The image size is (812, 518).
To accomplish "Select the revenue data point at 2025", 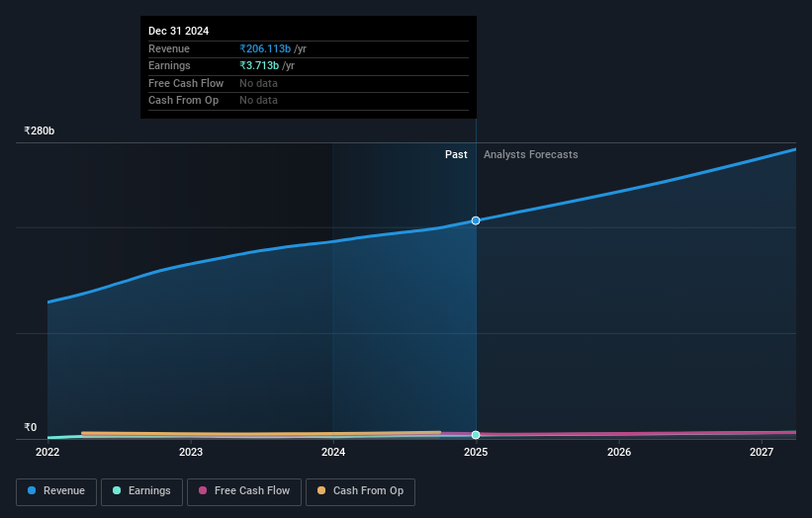I will 476,221.
